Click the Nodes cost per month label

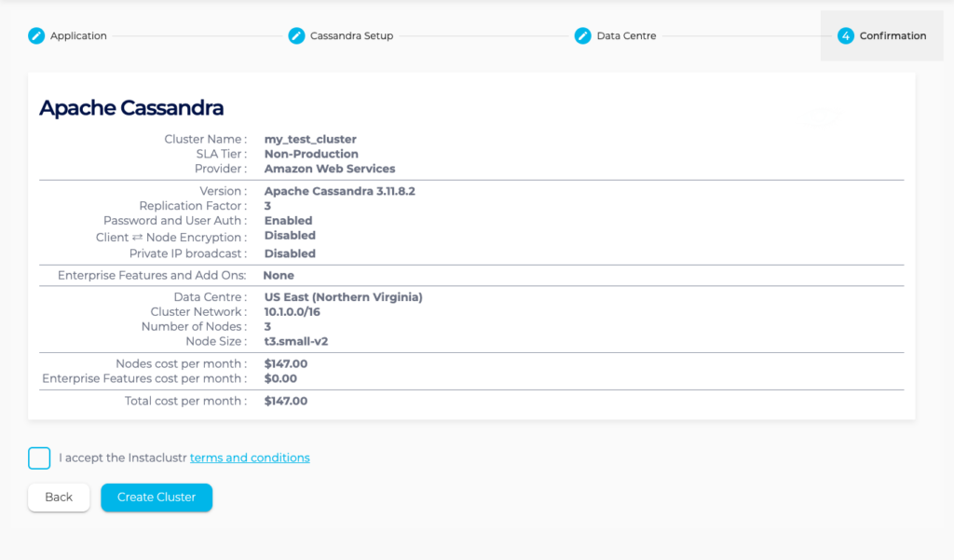click(182, 364)
